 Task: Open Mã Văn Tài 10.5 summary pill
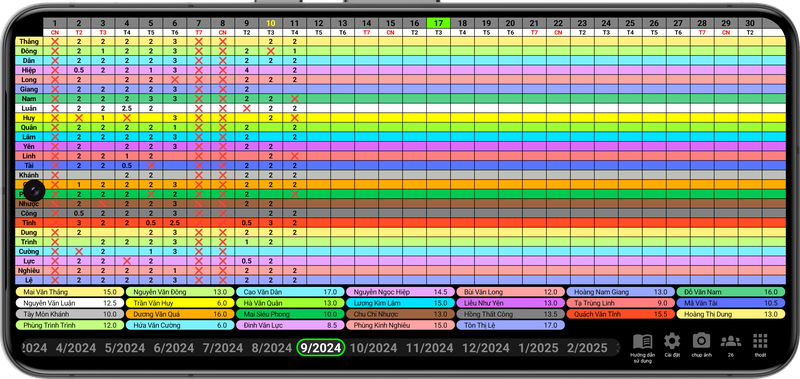731,303
